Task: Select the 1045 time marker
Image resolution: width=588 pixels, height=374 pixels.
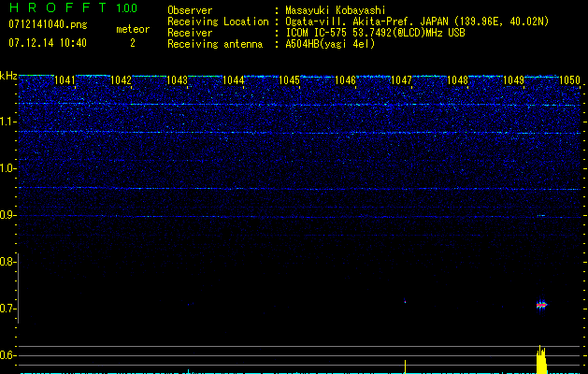Action: (x=289, y=81)
